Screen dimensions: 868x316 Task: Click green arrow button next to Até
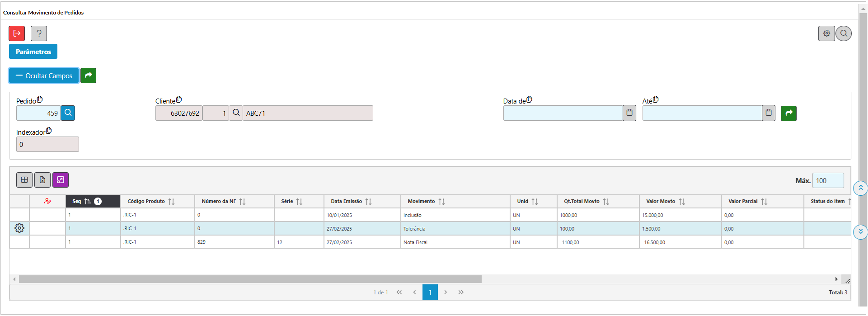click(x=788, y=113)
